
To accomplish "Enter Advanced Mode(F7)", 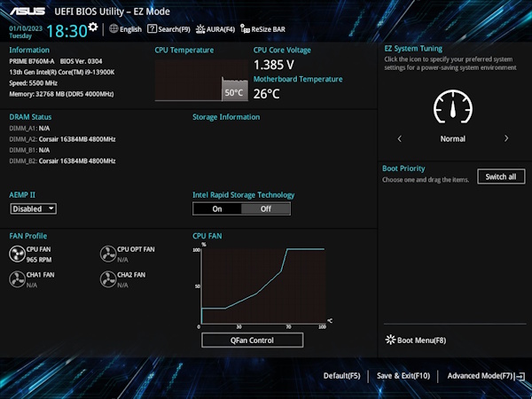I will (x=480, y=376).
